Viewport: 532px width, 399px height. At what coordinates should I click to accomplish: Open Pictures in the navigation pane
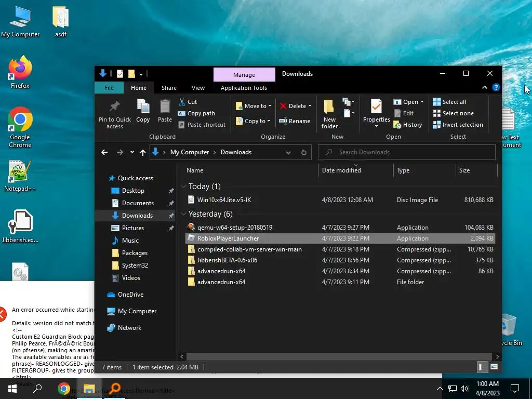[x=132, y=228]
